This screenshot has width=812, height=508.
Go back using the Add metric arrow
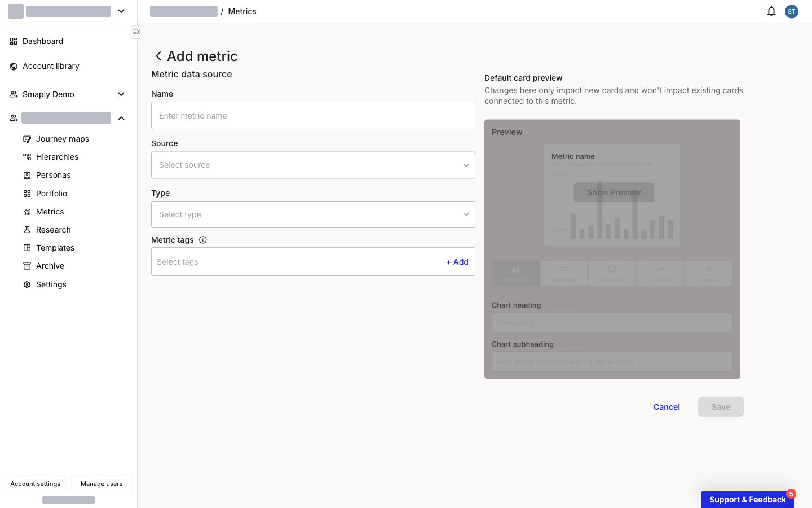pyautogui.click(x=158, y=56)
